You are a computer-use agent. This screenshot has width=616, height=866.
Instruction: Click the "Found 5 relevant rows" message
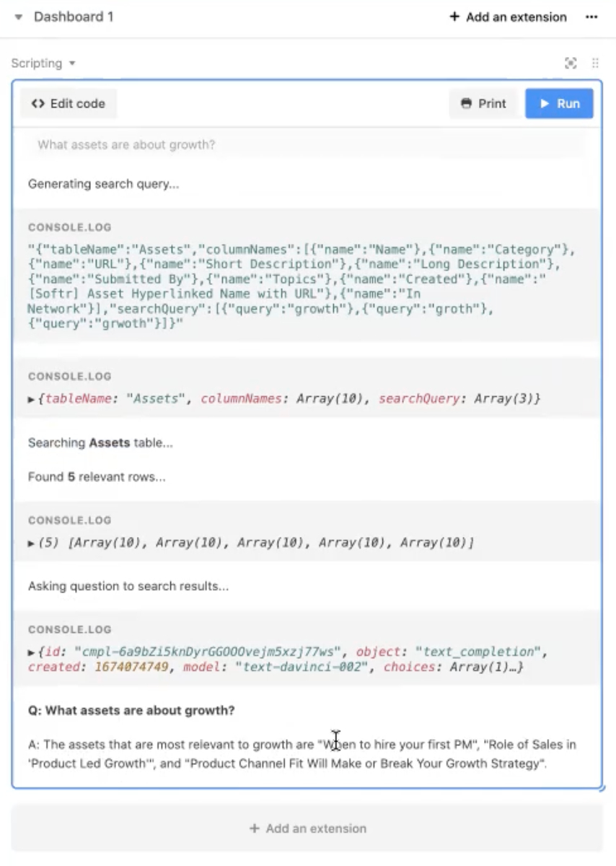[97, 477]
